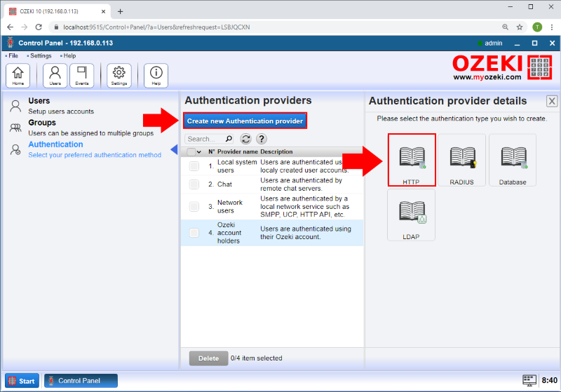Select the RADIUS authentication type
This screenshot has width=561, height=392.
(x=462, y=160)
